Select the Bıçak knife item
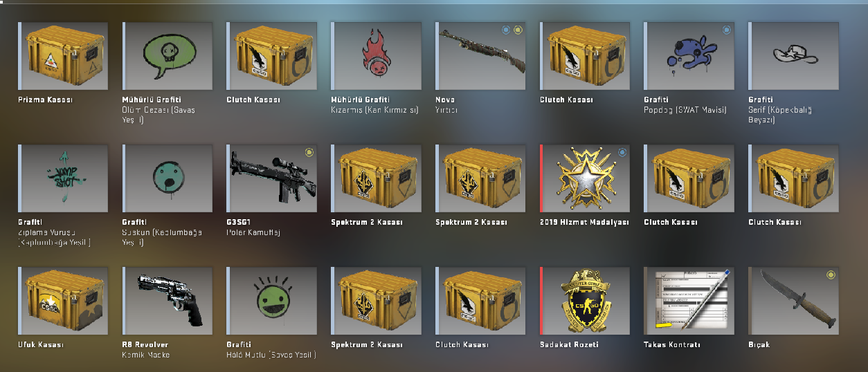The width and height of the screenshot is (868, 372). coord(794,301)
